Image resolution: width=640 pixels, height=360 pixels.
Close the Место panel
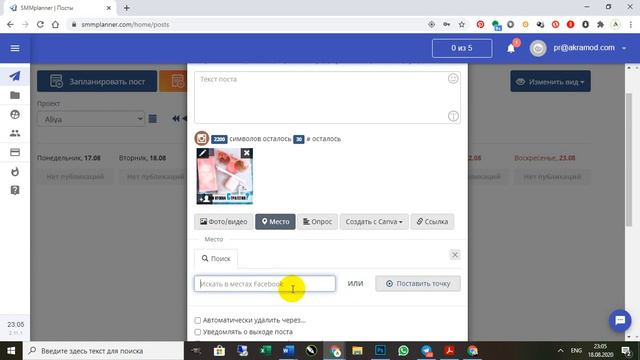pyautogui.click(x=455, y=255)
